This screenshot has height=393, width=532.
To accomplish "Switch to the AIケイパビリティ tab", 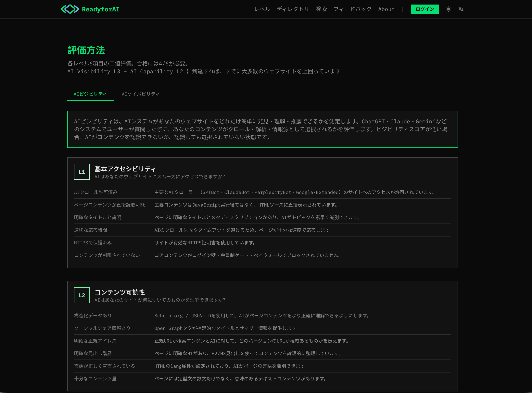I will click(x=140, y=94).
